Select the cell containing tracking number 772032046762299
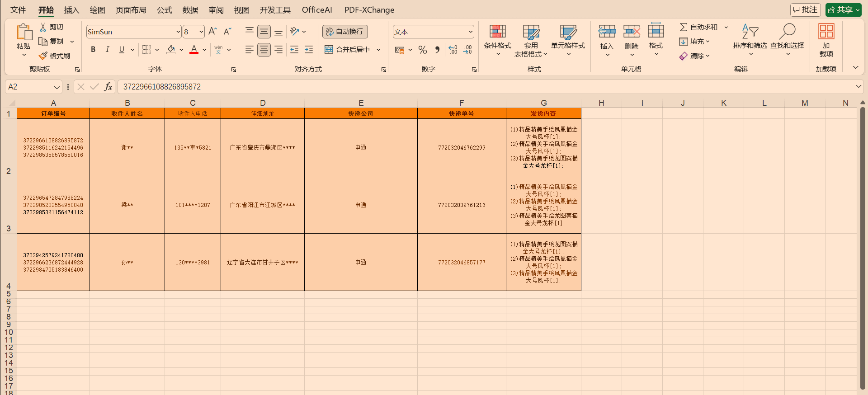Viewport: 868px width, 395px height. tap(462, 147)
